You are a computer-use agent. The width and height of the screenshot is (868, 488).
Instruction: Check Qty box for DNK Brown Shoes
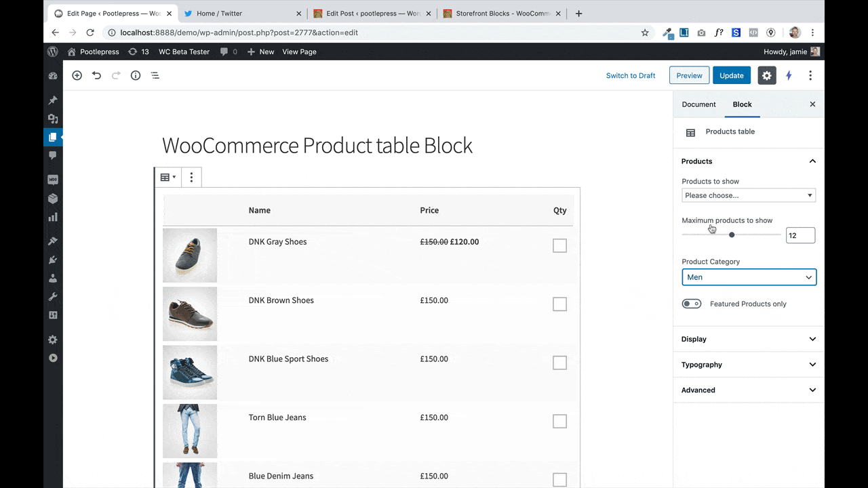[559, 304]
